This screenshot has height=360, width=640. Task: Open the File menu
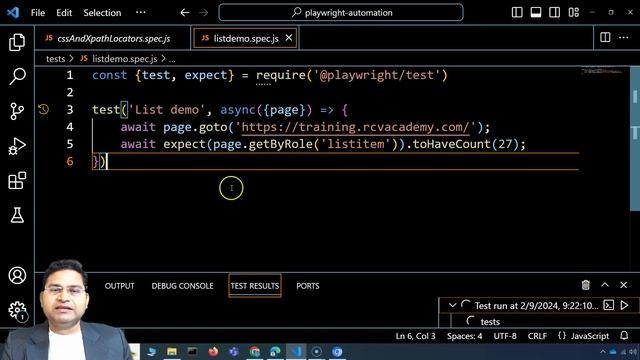click(x=38, y=13)
